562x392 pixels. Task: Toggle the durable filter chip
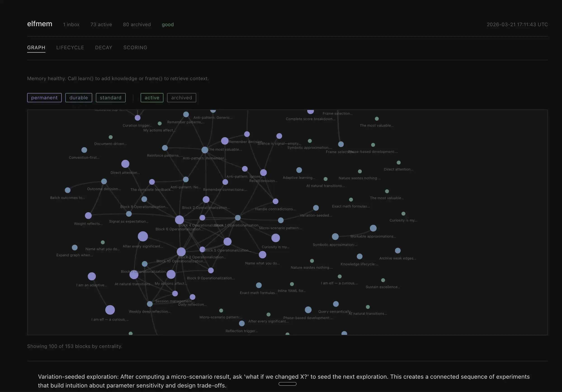tap(79, 98)
